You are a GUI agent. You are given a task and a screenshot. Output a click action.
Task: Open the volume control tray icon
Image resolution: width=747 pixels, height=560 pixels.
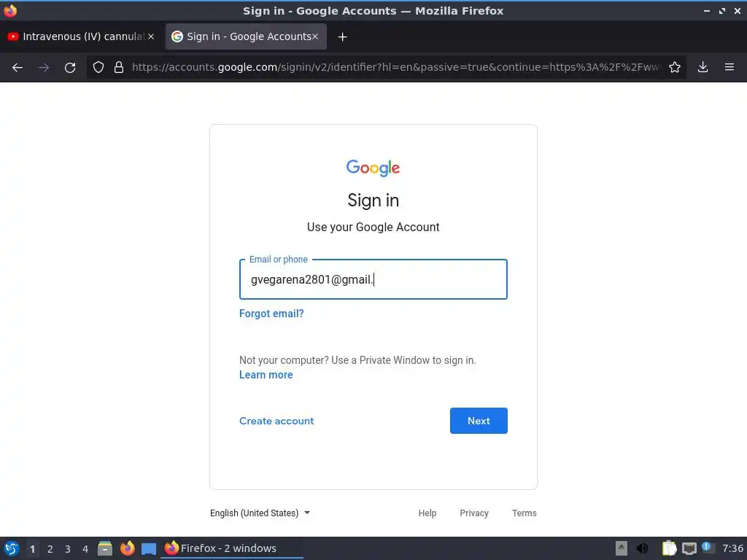pyautogui.click(x=642, y=548)
